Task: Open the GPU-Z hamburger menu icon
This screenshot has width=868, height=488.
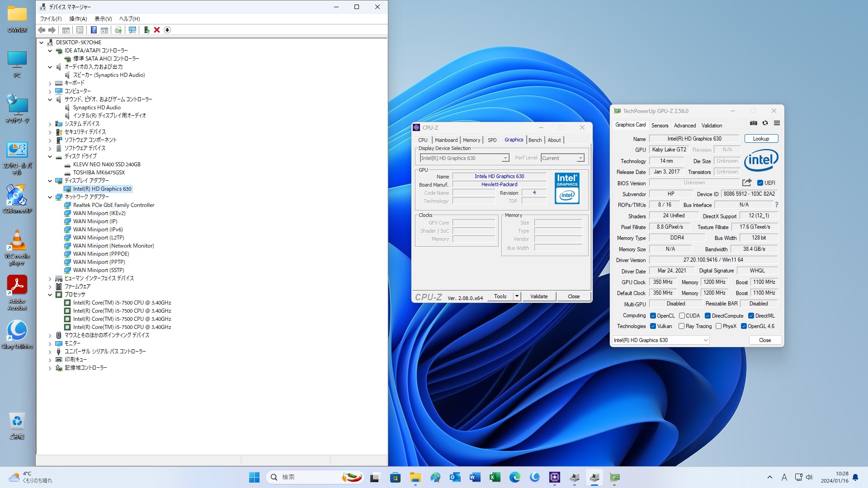Action: [x=777, y=123]
